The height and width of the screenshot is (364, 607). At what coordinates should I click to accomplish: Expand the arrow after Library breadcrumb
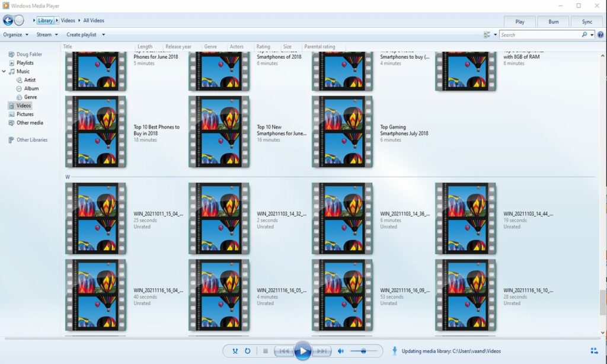(57, 21)
